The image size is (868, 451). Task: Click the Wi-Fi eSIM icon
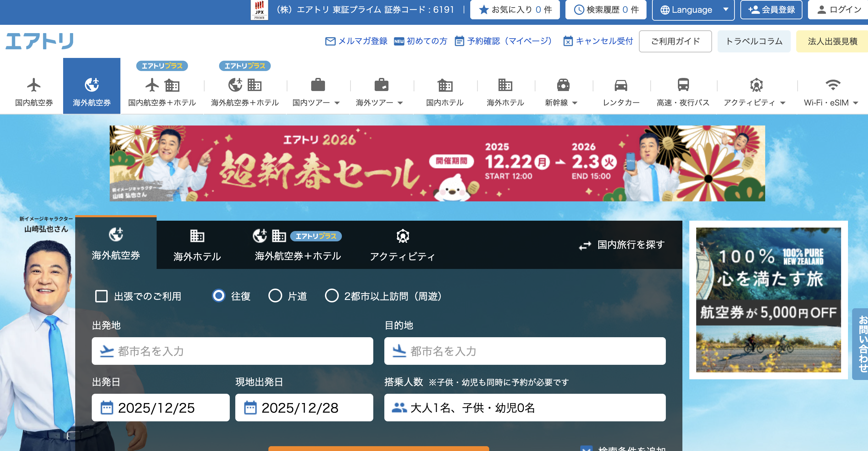click(x=832, y=85)
